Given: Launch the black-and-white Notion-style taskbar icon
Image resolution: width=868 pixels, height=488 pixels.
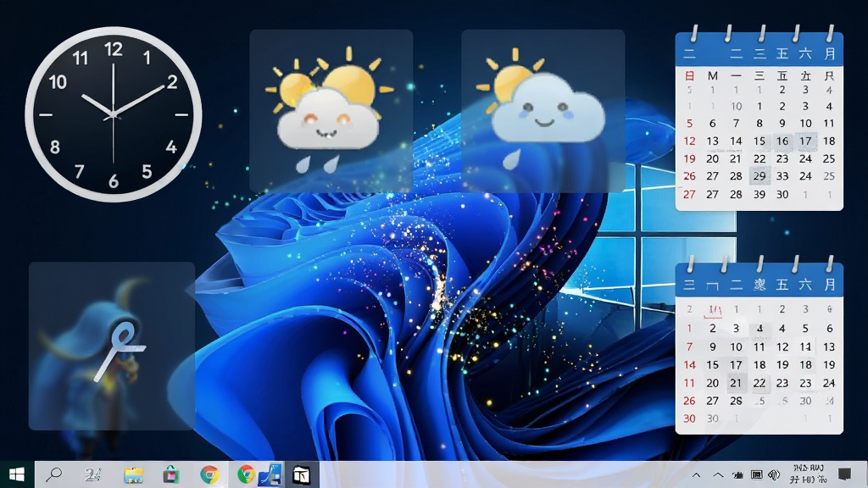Looking at the screenshot, I should 301,474.
